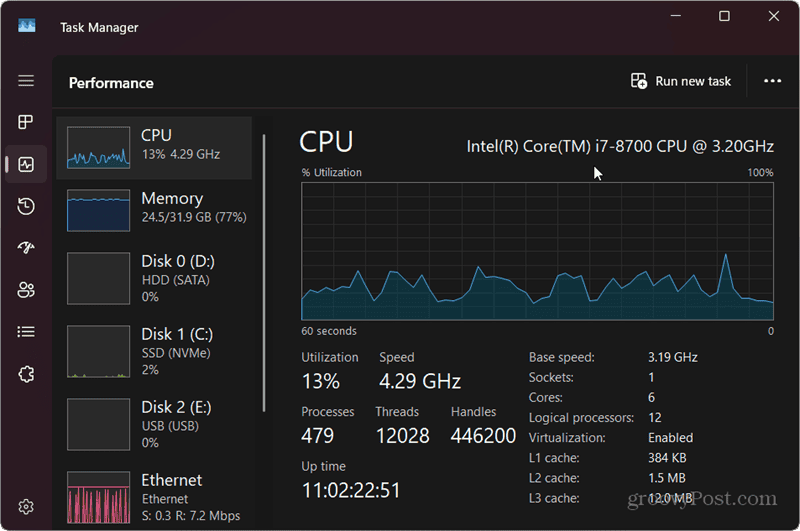
Task: Click the up time value 11:02:22:51
Action: [351, 490]
